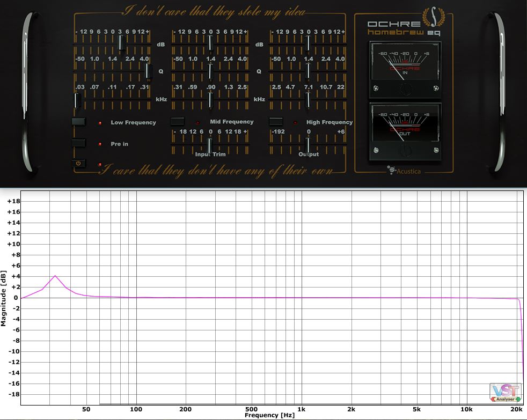The image size is (527, 420).
Task: Click the Low band dB gain slider handle
Action: [x=122, y=43]
